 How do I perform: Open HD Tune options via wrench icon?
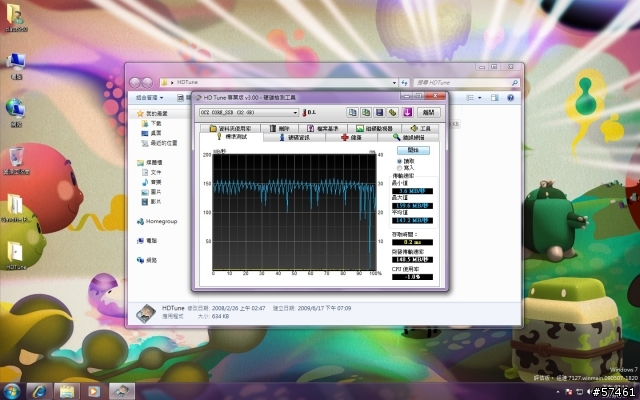pyautogui.click(x=393, y=112)
